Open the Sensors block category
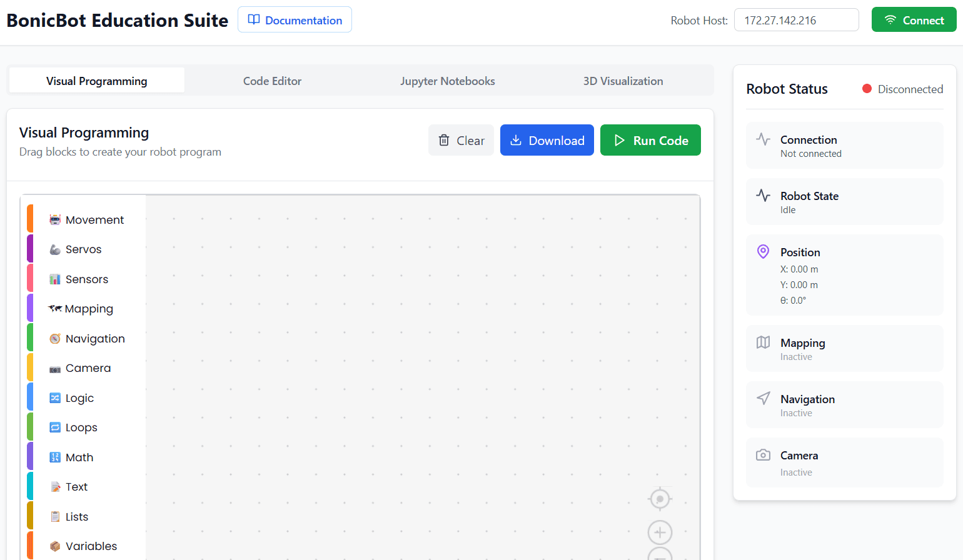The height and width of the screenshot is (560, 963). [86, 279]
